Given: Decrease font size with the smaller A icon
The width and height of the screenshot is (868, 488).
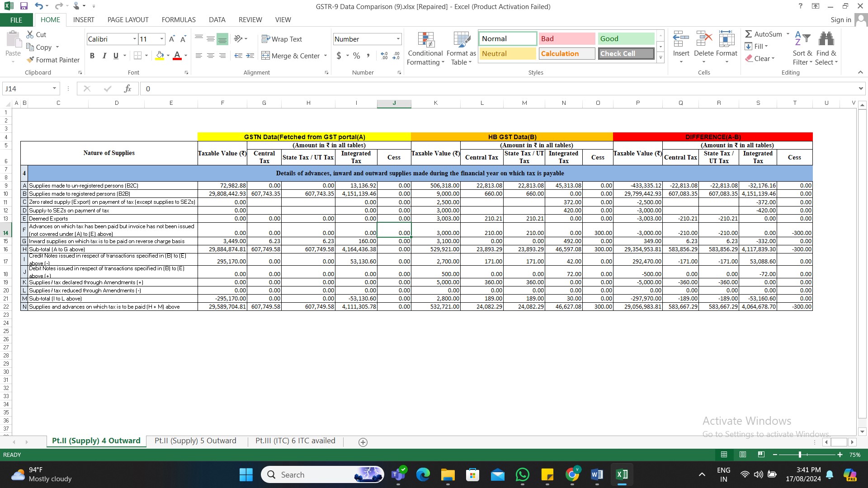Looking at the screenshot, I should click(x=183, y=39).
